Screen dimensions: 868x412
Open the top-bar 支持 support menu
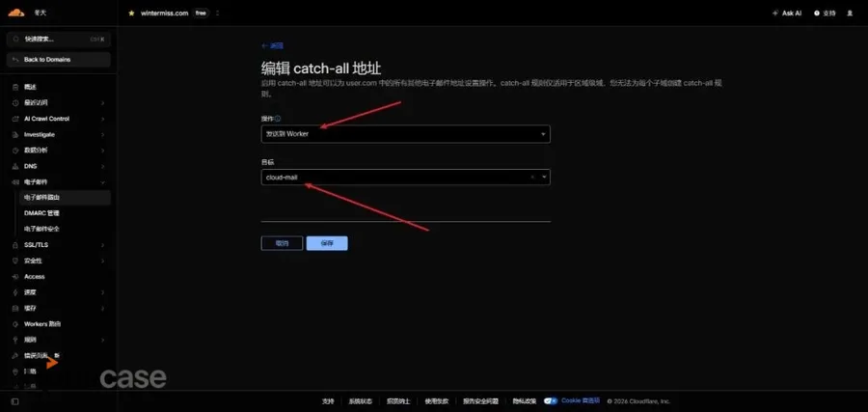825,14
